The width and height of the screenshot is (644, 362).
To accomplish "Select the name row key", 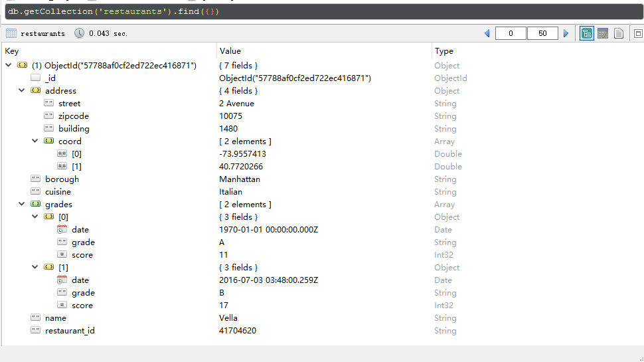I will click(x=56, y=318).
